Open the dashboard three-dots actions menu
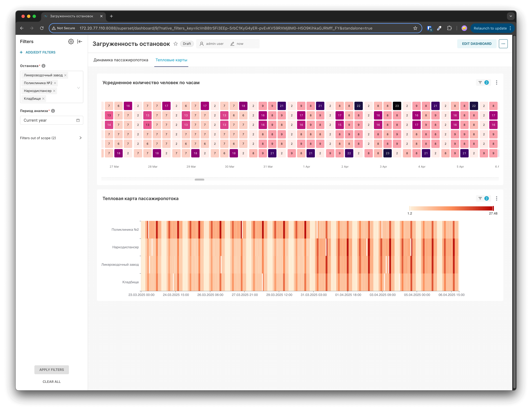This screenshot has height=411, width=532. click(x=503, y=44)
